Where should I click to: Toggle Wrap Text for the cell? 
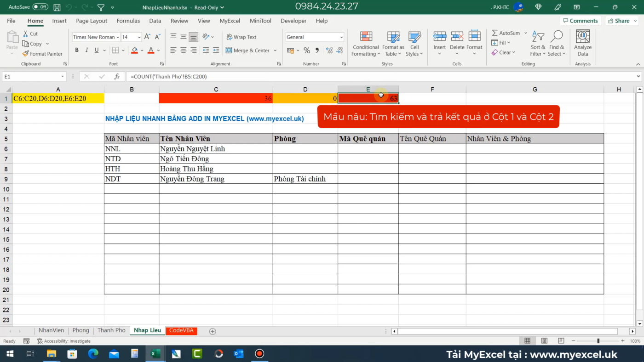(x=241, y=37)
